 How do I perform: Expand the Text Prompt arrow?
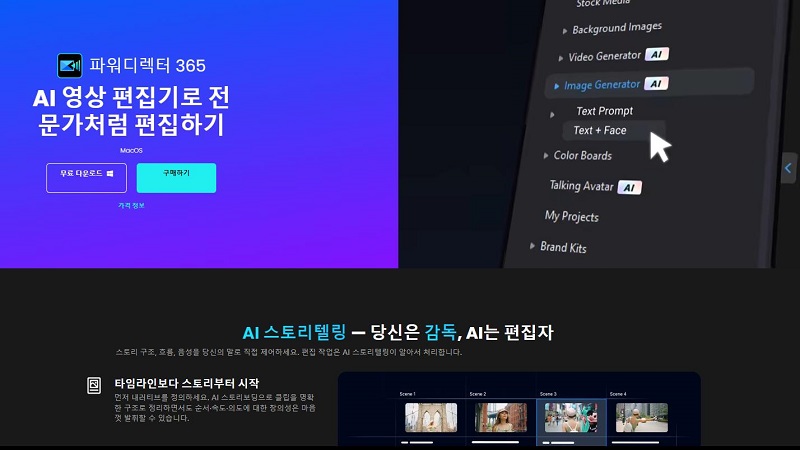click(x=552, y=115)
